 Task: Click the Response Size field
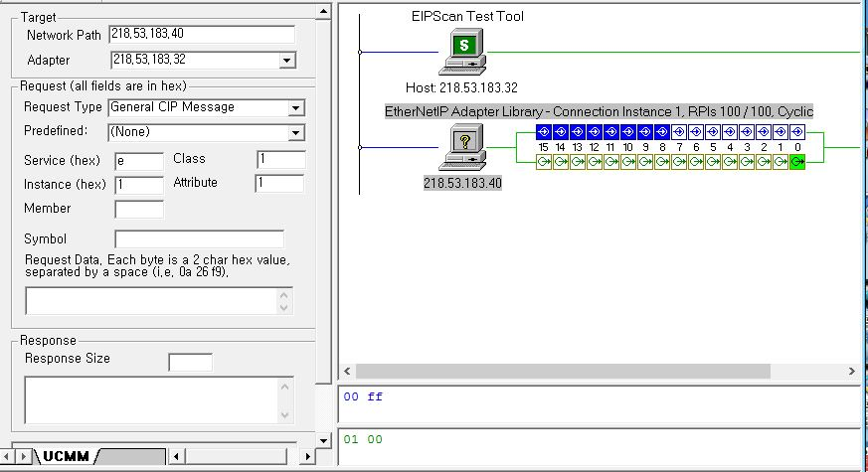191,363
